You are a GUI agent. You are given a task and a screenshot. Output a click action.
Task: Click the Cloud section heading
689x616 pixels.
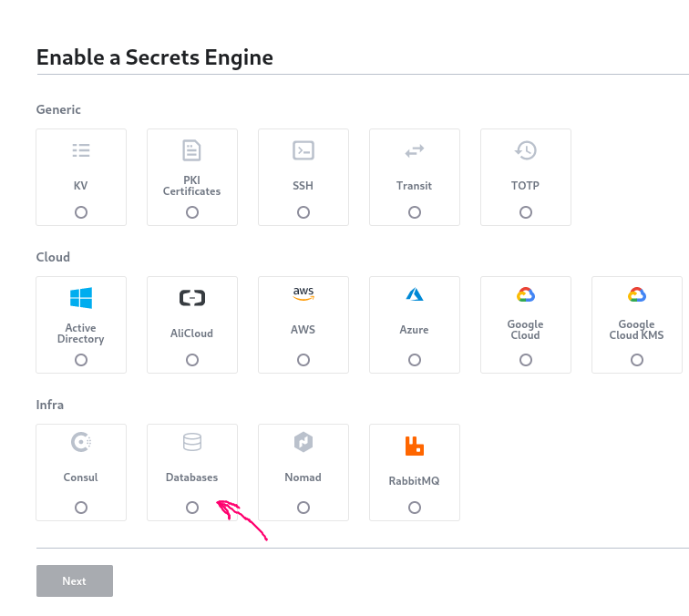click(53, 257)
